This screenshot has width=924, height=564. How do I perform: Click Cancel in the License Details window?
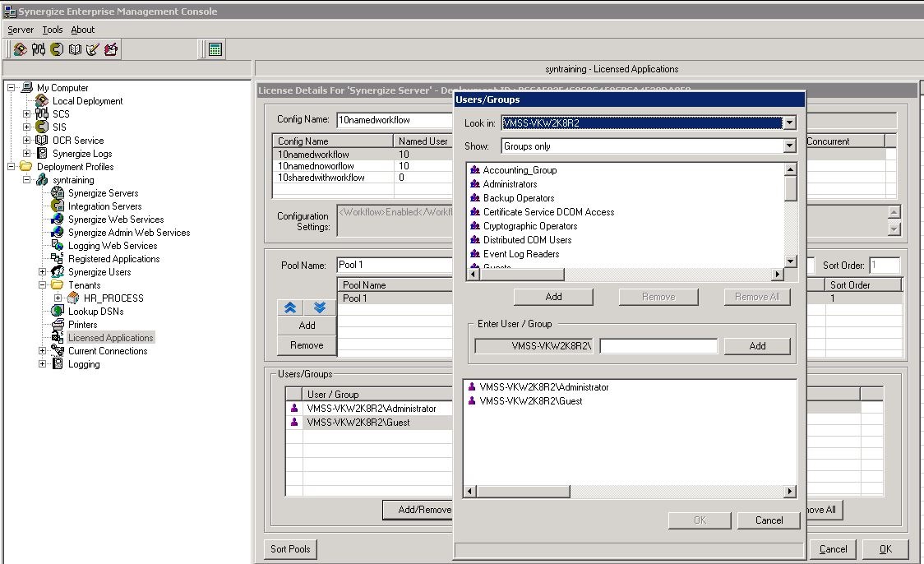(x=833, y=548)
